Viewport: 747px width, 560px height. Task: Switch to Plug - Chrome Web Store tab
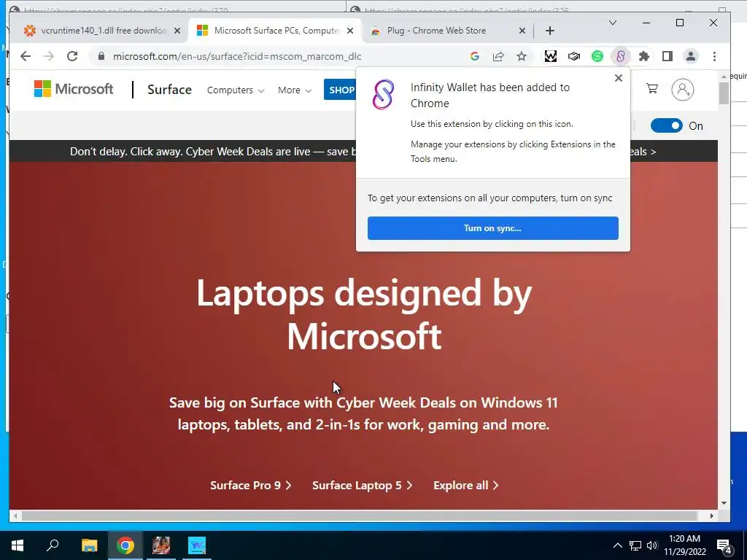(436, 31)
